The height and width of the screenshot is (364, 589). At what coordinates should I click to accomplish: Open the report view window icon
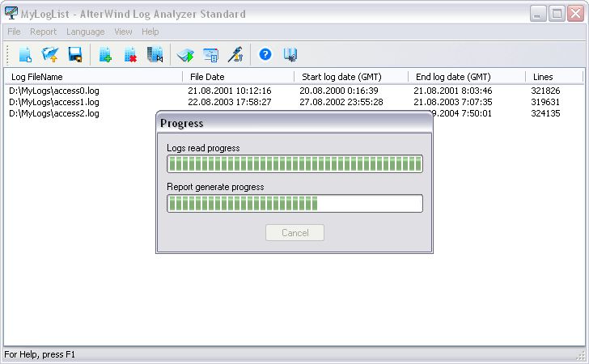(x=210, y=55)
